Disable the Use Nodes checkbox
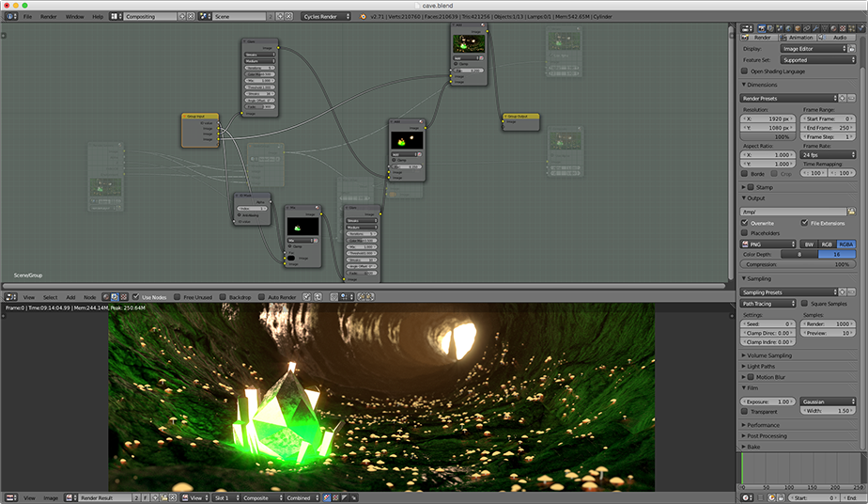The height and width of the screenshot is (504, 868). 136,297
